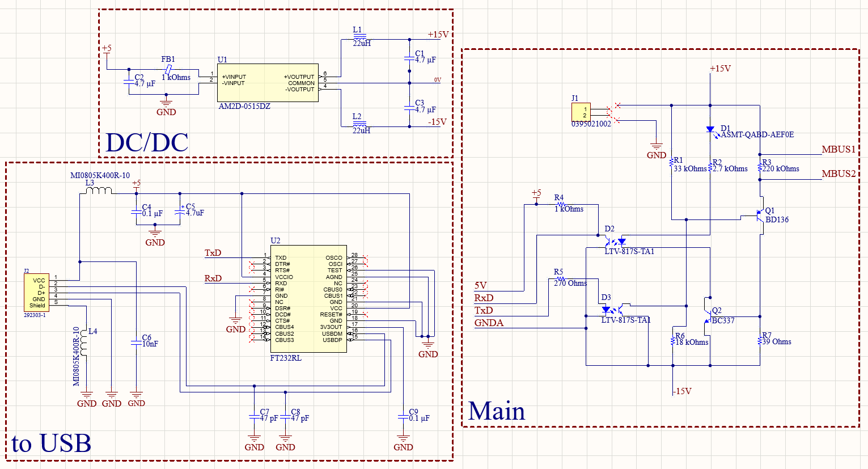
Task: Click the "3V3OUT" pin name on U2
Action: click(x=331, y=327)
